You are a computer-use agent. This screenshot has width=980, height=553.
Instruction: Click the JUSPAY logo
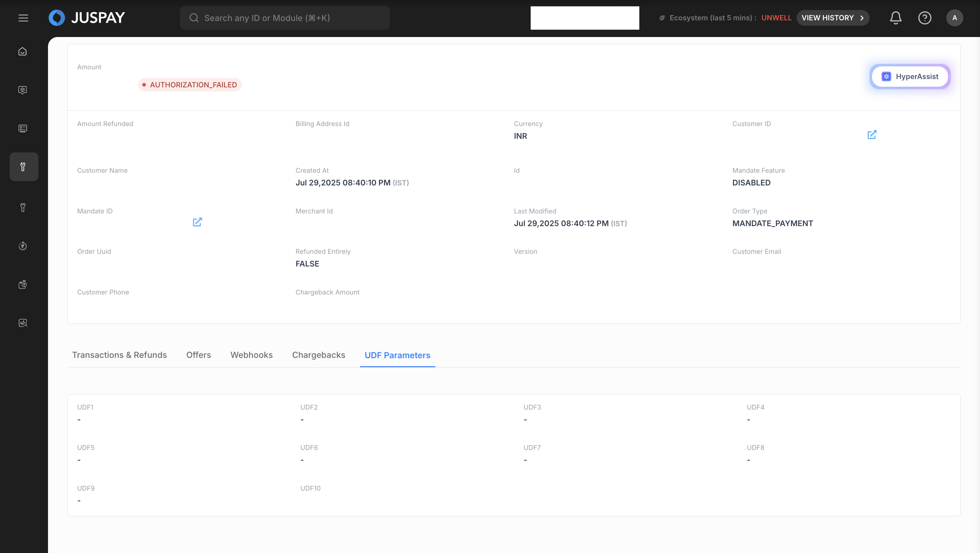(x=87, y=18)
